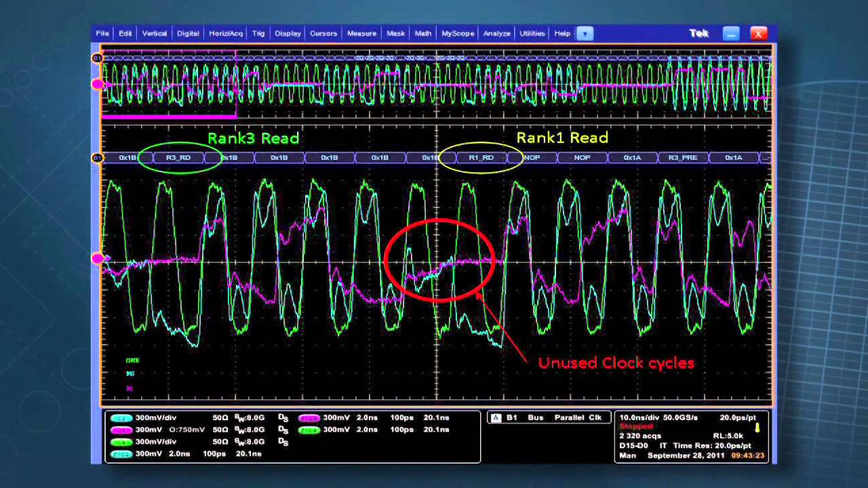Click the A trigger badge
Screen dimensions: 868x488
point(496,418)
